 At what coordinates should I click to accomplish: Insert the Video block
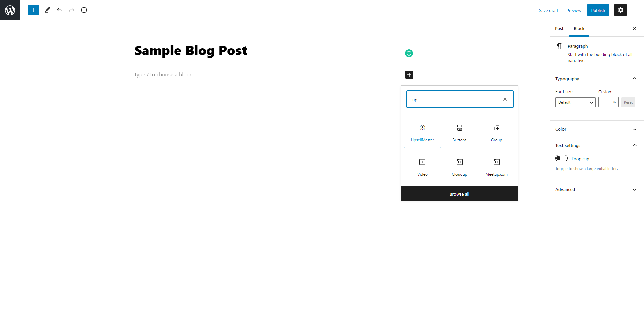coord(422,167)
